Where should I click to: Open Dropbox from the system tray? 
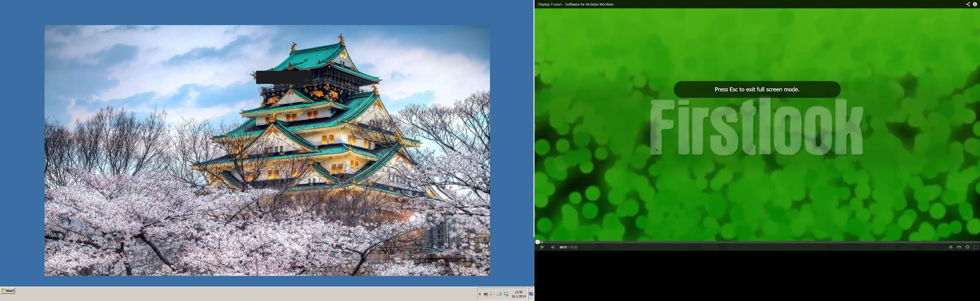click(506, 294)
